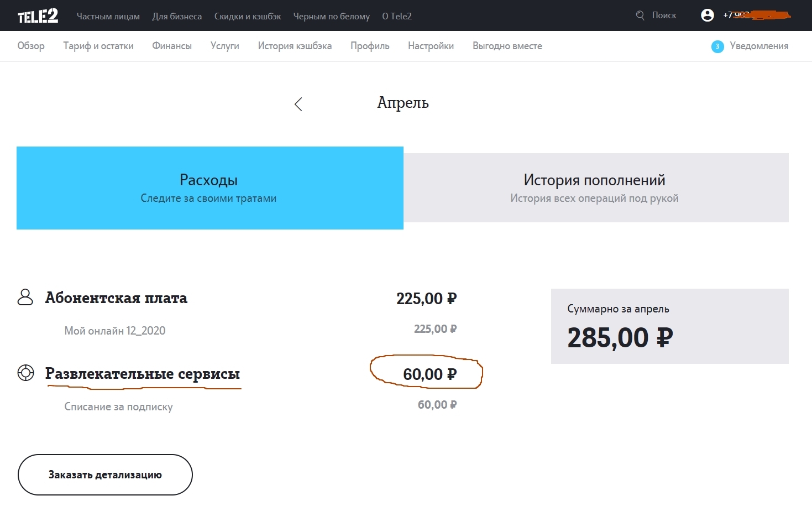Click the Поиск search link
Screen dimensions: 812x506
(664, 15)
